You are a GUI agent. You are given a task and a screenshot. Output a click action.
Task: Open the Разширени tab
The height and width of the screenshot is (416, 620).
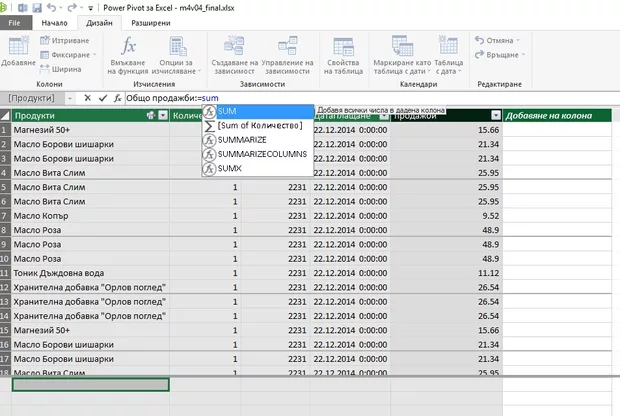click(x=150, y=21)
